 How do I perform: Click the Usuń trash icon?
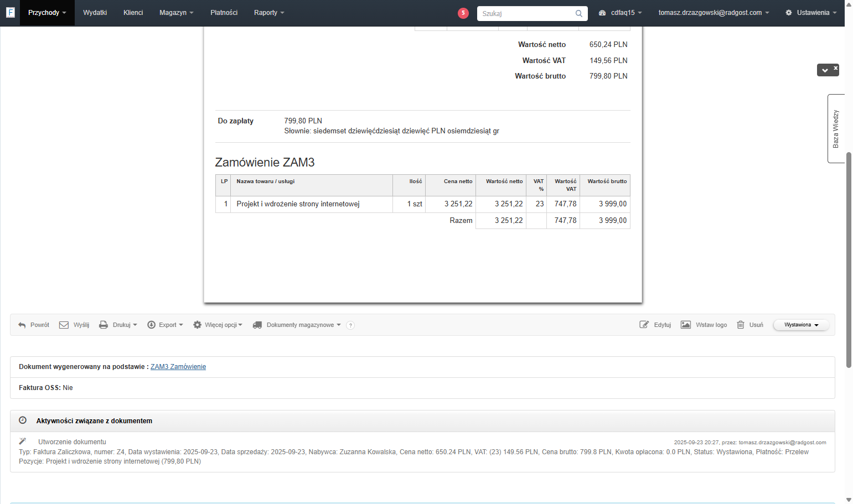(x=741, y=325)
